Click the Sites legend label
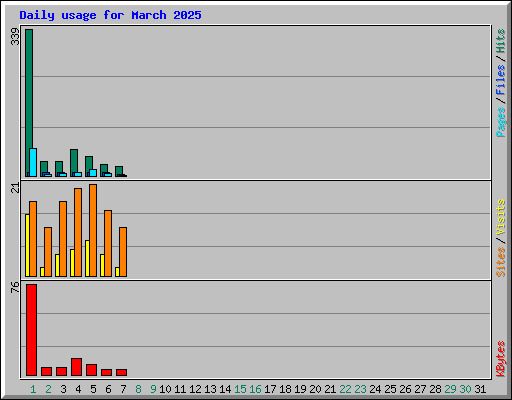This screenshot has height=400, width=512. 501,262
